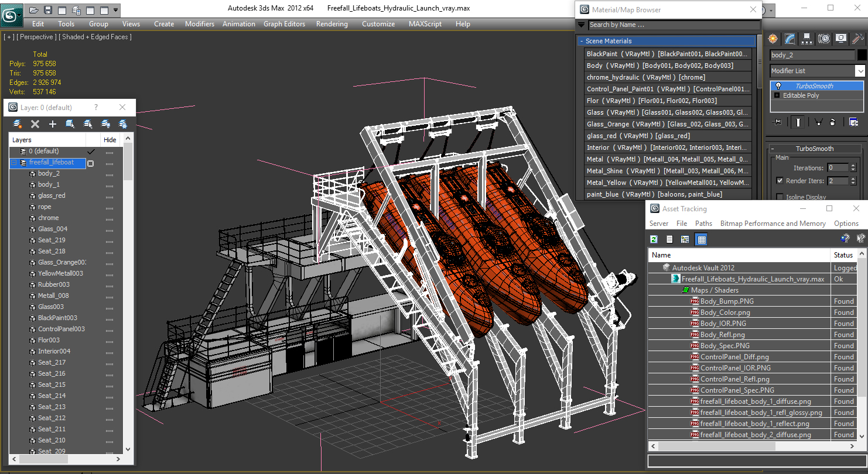Open the Shaded + Edged Faces viewport menu
Image resolution: width=868 pixels, height=474 pixels.
click(97, 37)
